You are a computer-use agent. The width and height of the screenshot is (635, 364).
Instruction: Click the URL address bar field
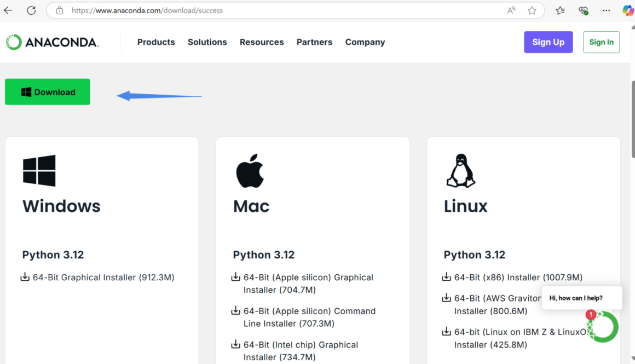pyautogui.click(x=274, y=10)
